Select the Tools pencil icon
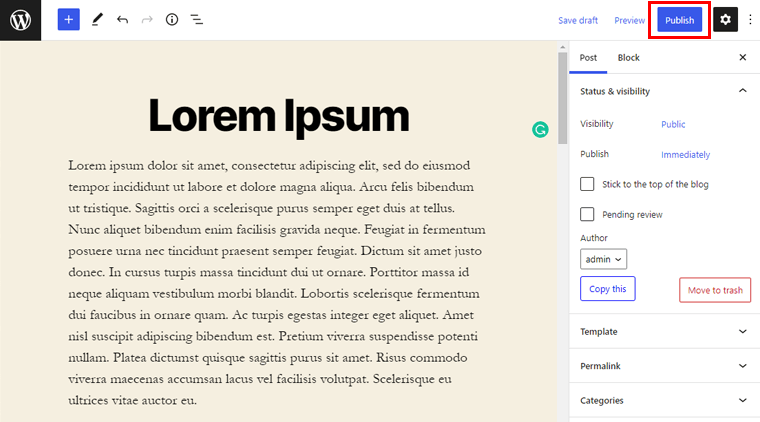Viewport: 760px width, 422px height. (x=97, y=19)
